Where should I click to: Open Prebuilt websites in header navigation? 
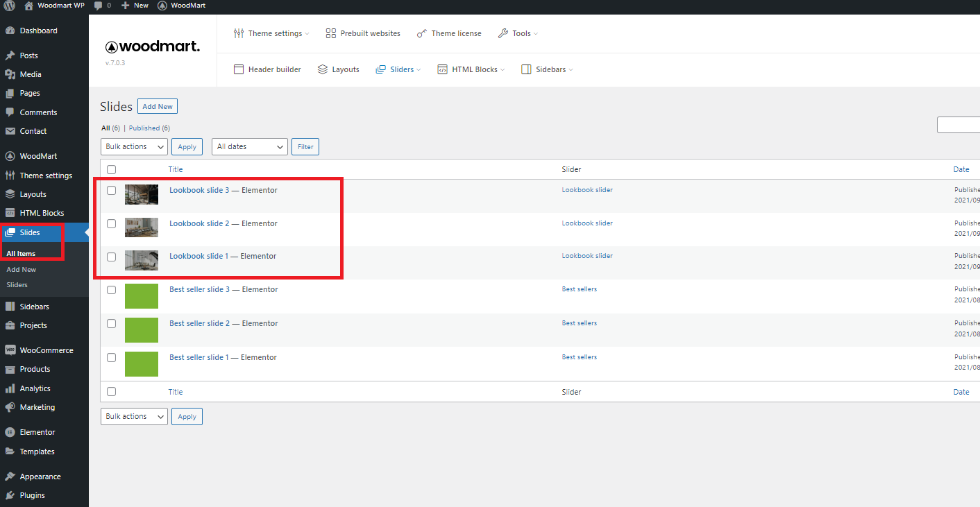(x=363, y=33)
